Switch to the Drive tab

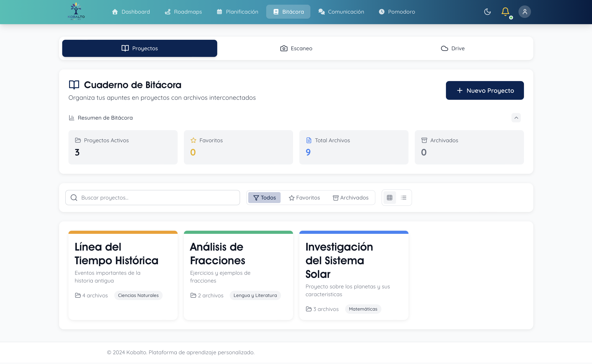coord(453,48)
